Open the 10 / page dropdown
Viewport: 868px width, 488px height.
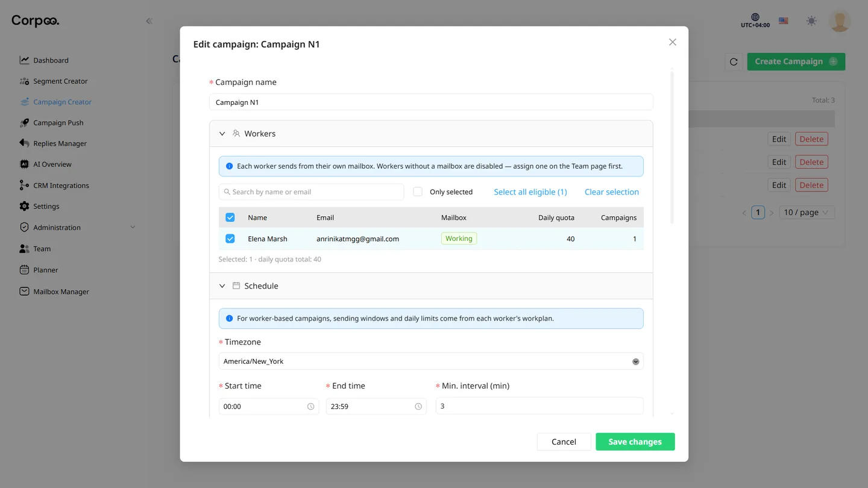tap(807, 212)
